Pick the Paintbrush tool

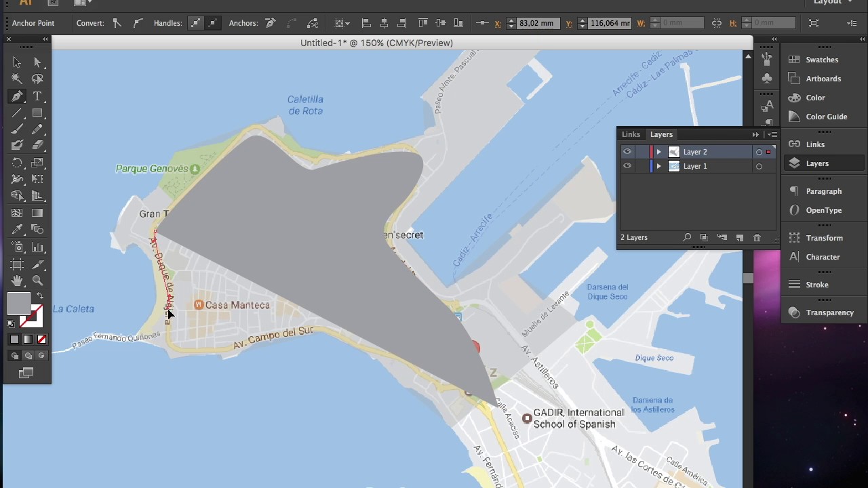point(17,129)
